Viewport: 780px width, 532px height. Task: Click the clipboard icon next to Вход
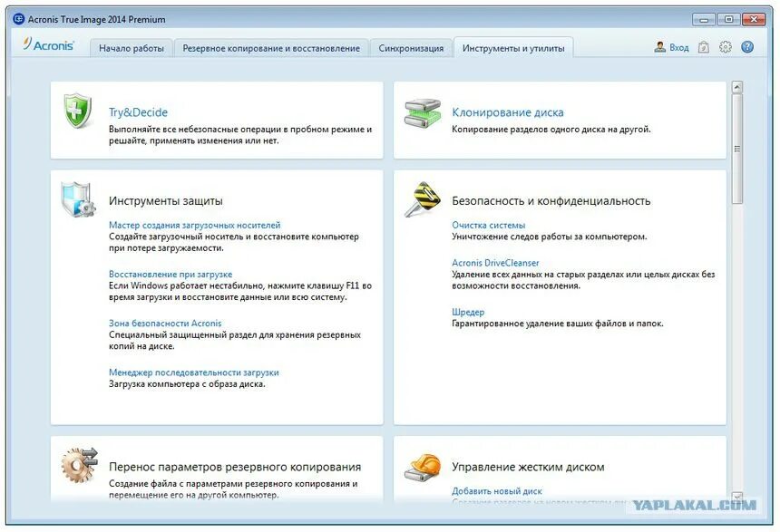pyautogui.click(x=704, y=47)
